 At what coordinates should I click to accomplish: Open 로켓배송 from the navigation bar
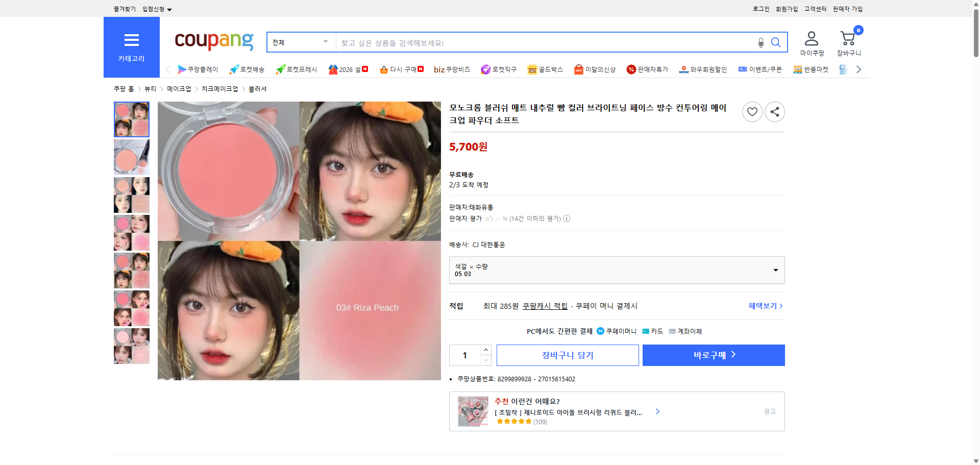[247, 69]
